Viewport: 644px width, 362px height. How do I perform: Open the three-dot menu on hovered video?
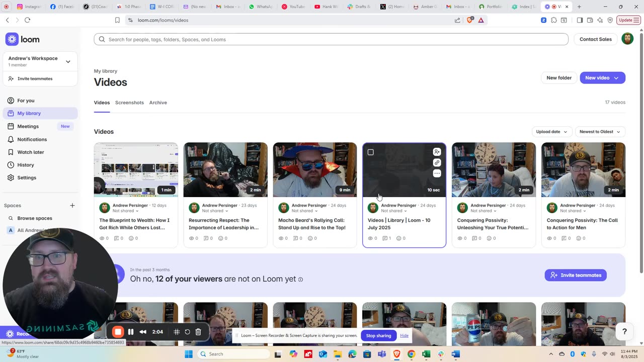click(x=437, y=173)
